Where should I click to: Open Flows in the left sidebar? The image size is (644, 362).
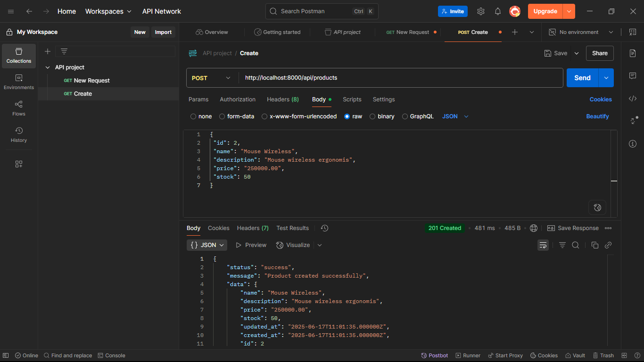19,108
